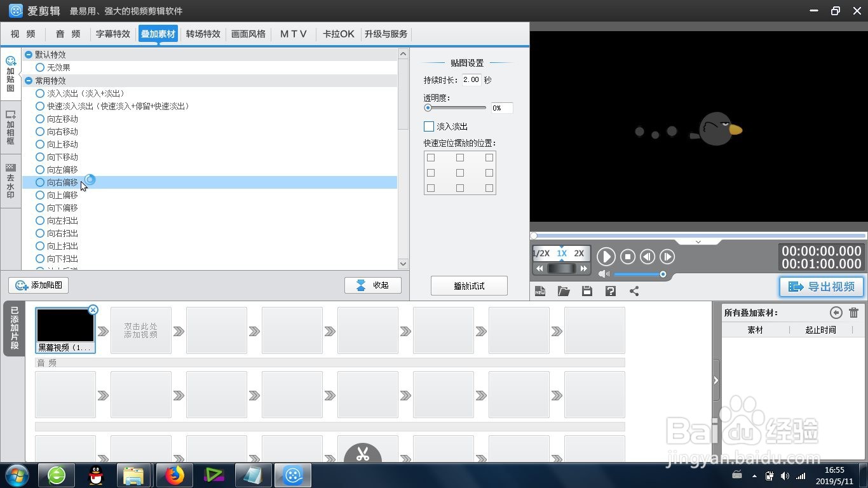Open the 加贴图 sidebar panel

pyautogui.click(x=10, y=74)
